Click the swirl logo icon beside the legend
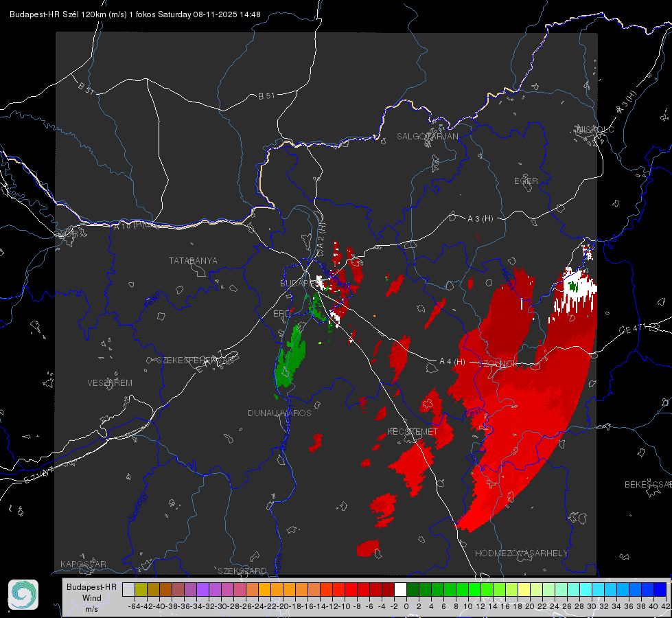This screenshot has height=618, width=672. 23,595
